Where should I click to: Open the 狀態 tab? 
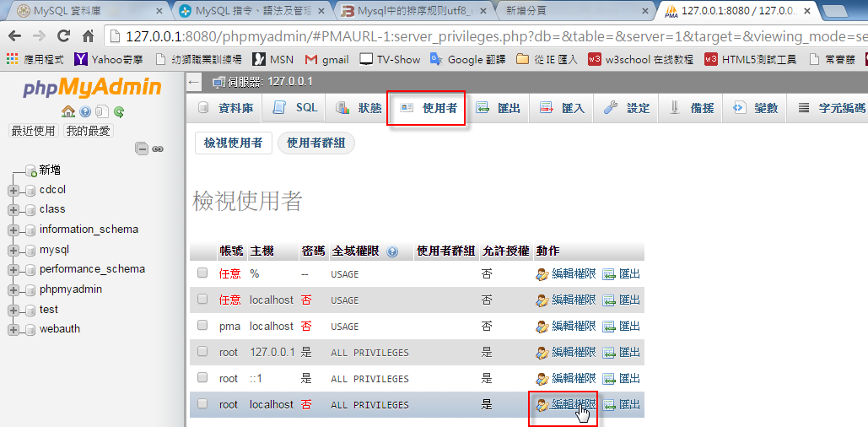coord(359,108)
